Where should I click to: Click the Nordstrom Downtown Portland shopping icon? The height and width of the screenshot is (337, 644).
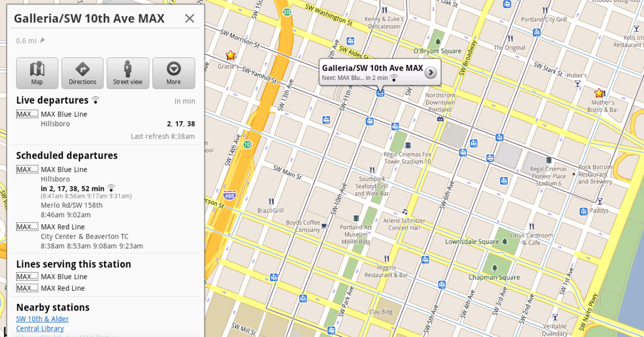tap(440, 118)
